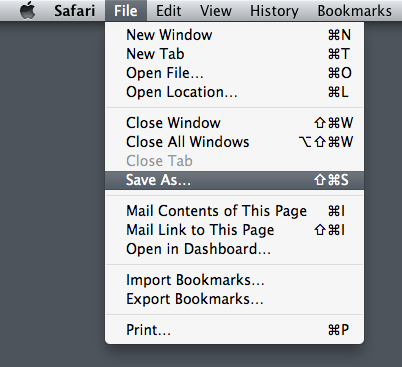The image size is (402, 367).
Task: Select Import Bookmarks… entry
Action: (234, 280)
